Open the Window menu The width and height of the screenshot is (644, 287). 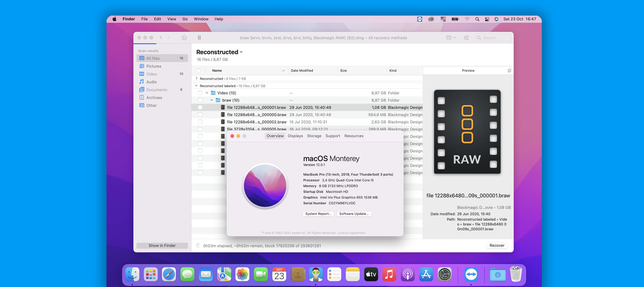click(x=201, y=19)
